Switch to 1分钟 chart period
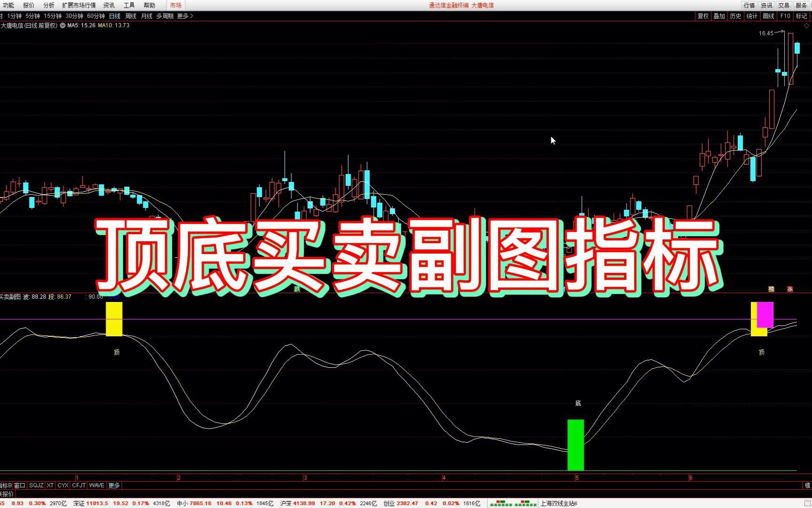This screenshot has height=508, width=812. click(14, 16)
